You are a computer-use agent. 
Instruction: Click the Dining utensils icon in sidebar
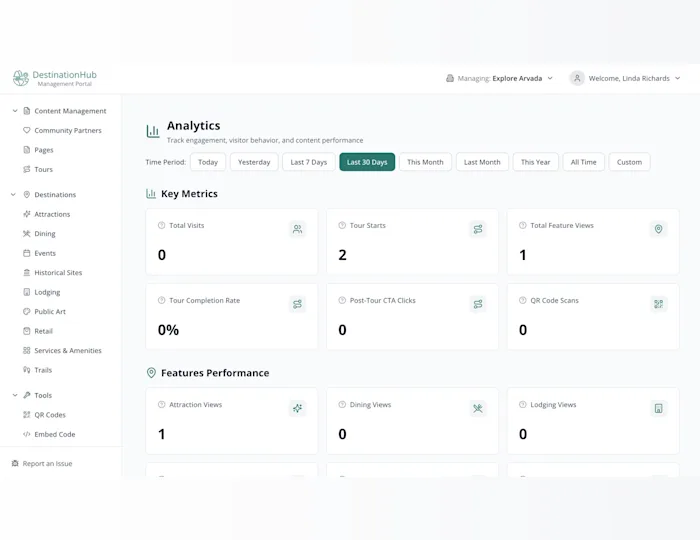(27, 233)
